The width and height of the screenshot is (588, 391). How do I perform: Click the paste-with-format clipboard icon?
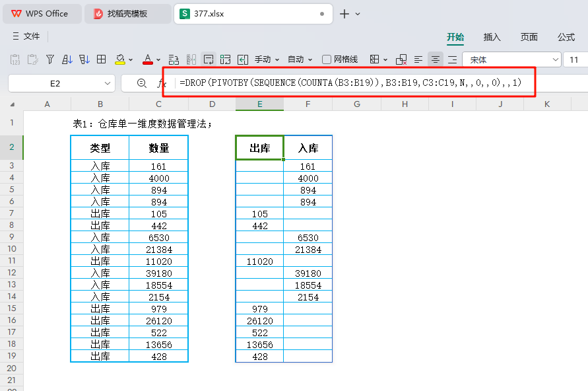32,59
